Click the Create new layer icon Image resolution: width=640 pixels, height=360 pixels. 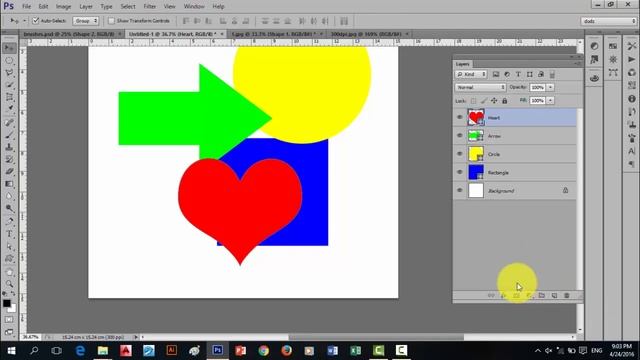(x=554, y=295)
